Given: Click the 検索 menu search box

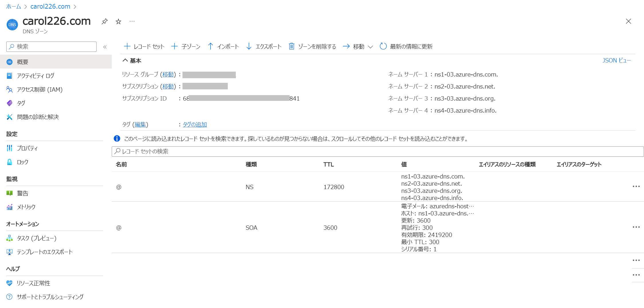Looking at the screenshot, I should click(52, 46).
